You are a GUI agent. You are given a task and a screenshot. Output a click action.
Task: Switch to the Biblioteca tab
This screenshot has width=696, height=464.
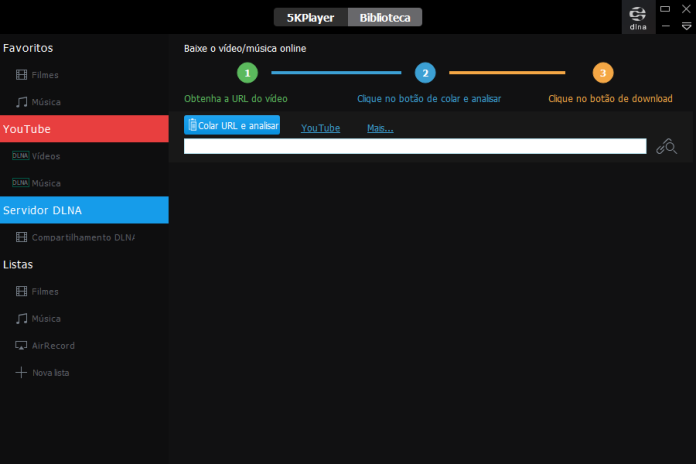click(x=385, y=17)
